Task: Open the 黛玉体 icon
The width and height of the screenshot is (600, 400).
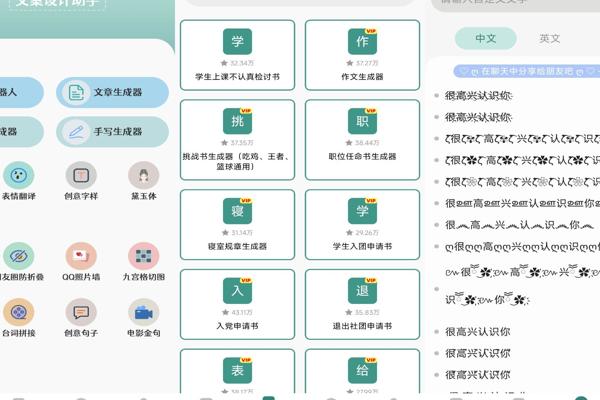Action: point(143,175)
